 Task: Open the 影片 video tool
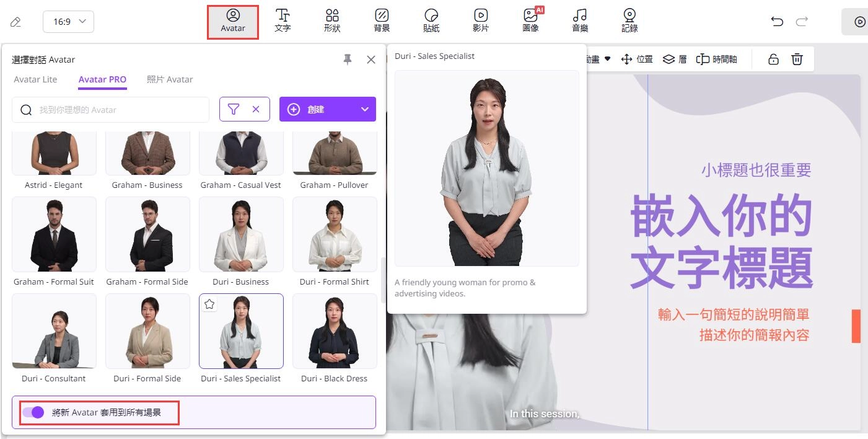481,22
